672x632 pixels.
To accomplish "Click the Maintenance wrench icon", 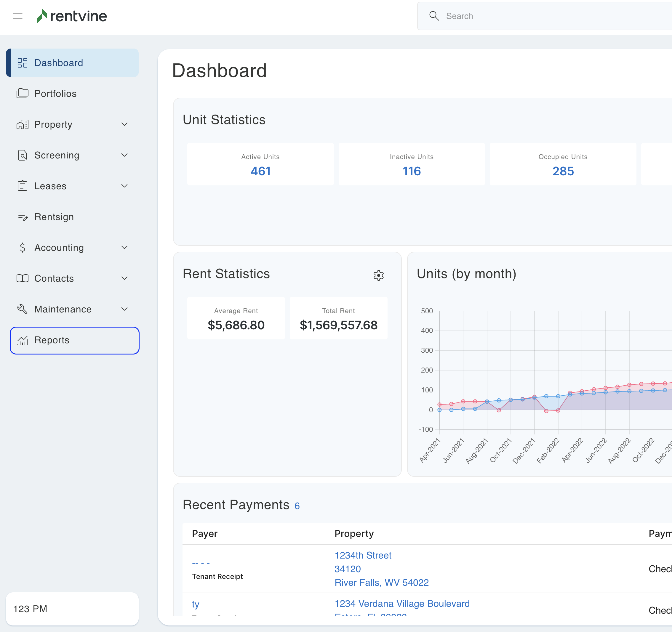I will pyautogui.click(x=22, y=309).
